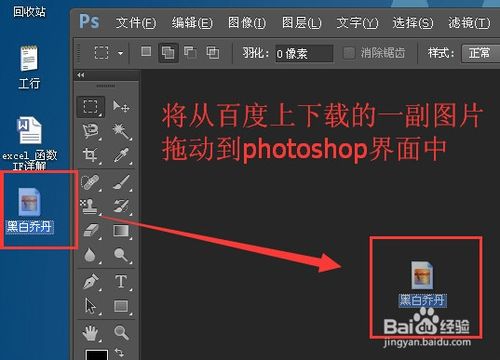The height and width of the screenshot is (360, 500).
Task: Enable Add to selection mode button
Action: [x=168, y=53]
